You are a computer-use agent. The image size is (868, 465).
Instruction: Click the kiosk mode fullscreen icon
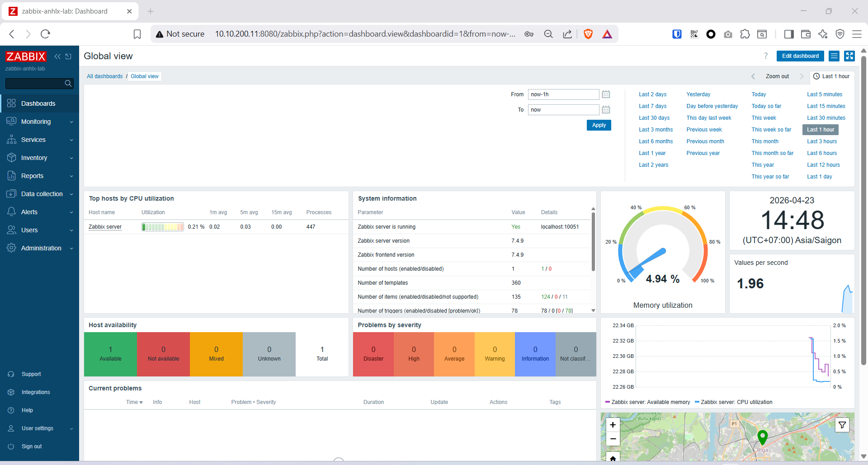849,56
